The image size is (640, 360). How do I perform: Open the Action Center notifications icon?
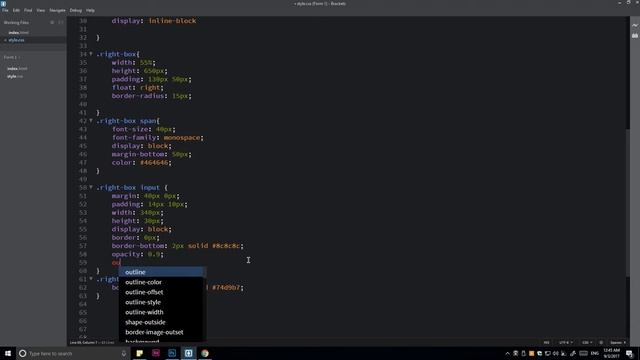tap(630, 353)
